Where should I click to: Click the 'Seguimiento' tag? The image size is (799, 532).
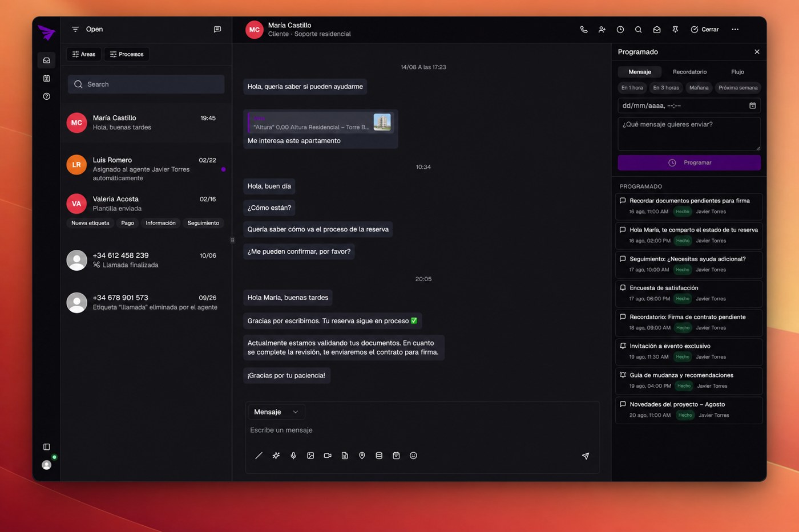(x=203, y=223)
